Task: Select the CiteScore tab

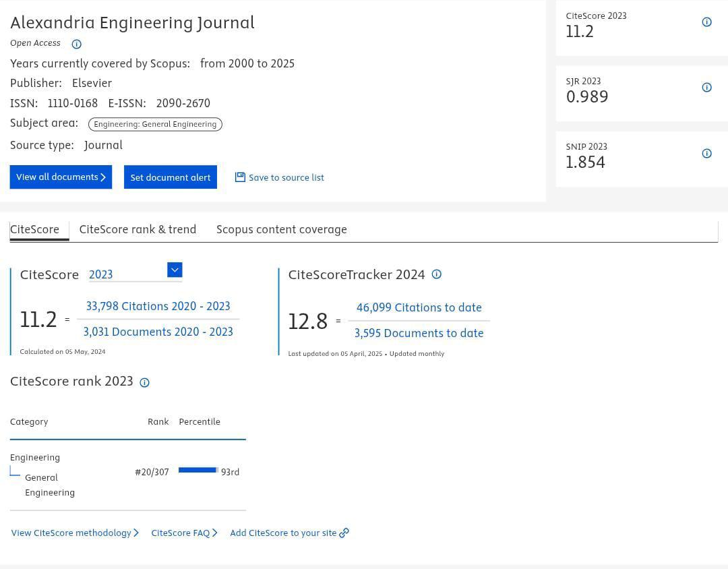Action: click(35, 229)
